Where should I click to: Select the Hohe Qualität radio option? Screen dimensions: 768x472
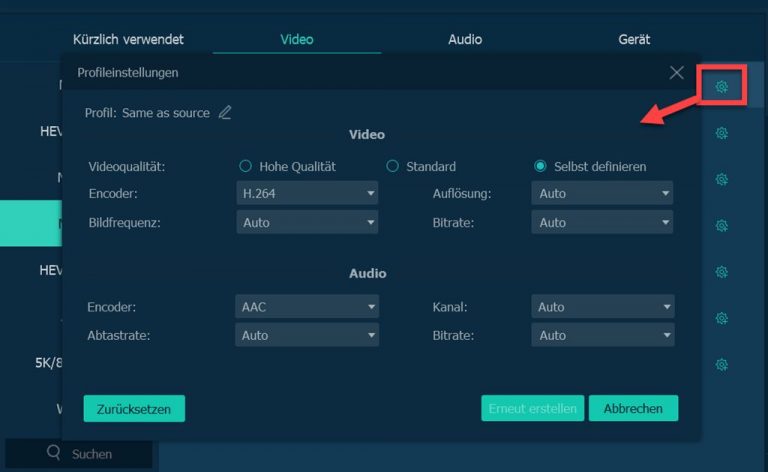pyautogui.click(x=245, y=166)
